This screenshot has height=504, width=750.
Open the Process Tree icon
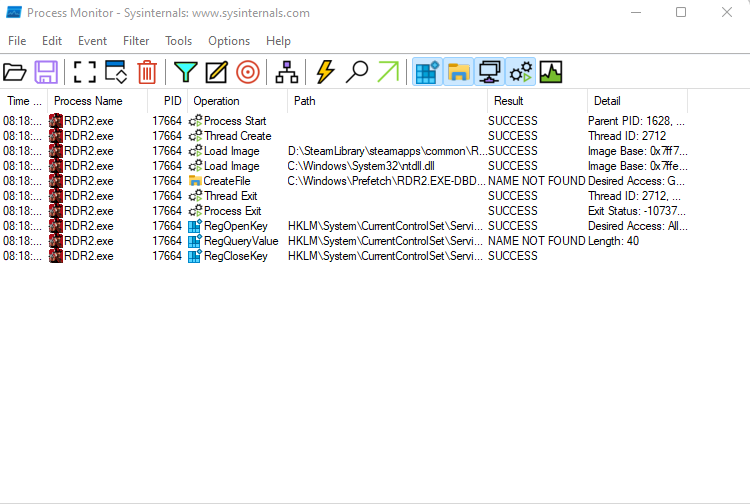[287, 72]
